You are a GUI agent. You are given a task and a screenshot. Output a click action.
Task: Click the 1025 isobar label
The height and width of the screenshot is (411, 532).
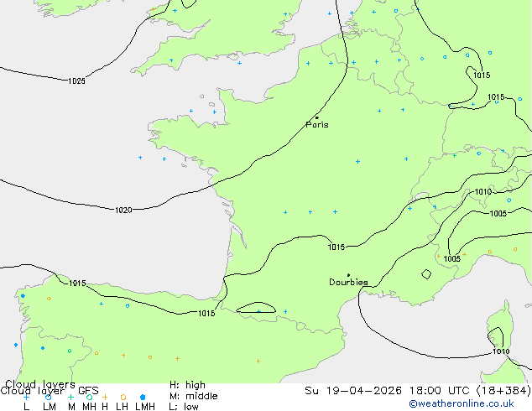click(76, 81)
